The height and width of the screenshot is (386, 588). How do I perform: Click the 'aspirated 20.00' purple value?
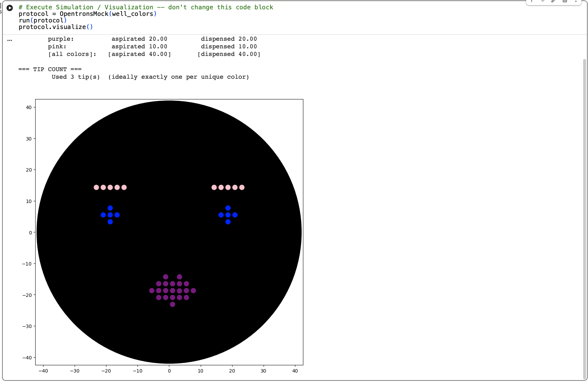coord(139,39)
